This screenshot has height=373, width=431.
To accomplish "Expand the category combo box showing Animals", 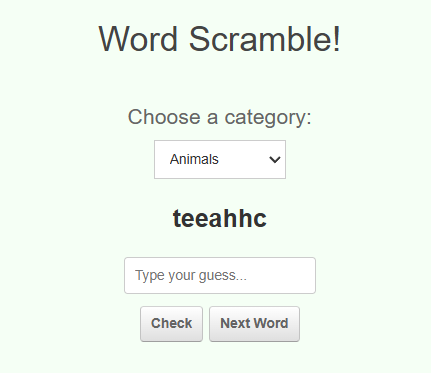I will [220, 159].
